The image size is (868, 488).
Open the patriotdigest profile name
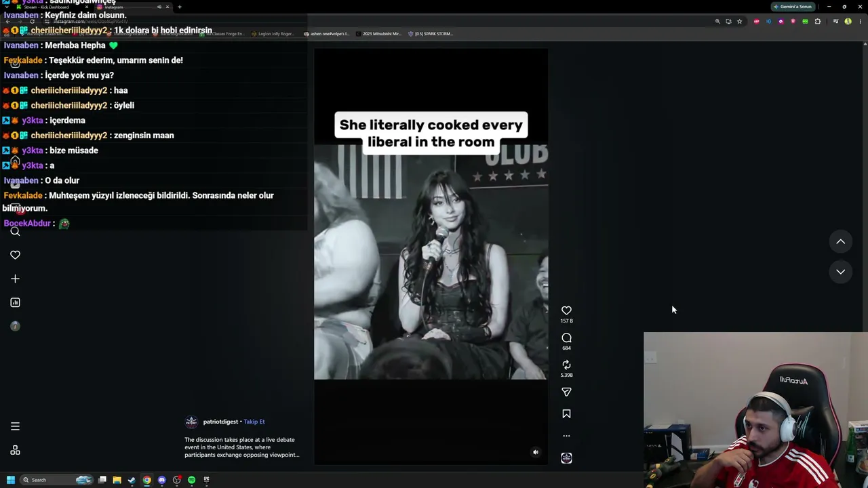[220, 422]
